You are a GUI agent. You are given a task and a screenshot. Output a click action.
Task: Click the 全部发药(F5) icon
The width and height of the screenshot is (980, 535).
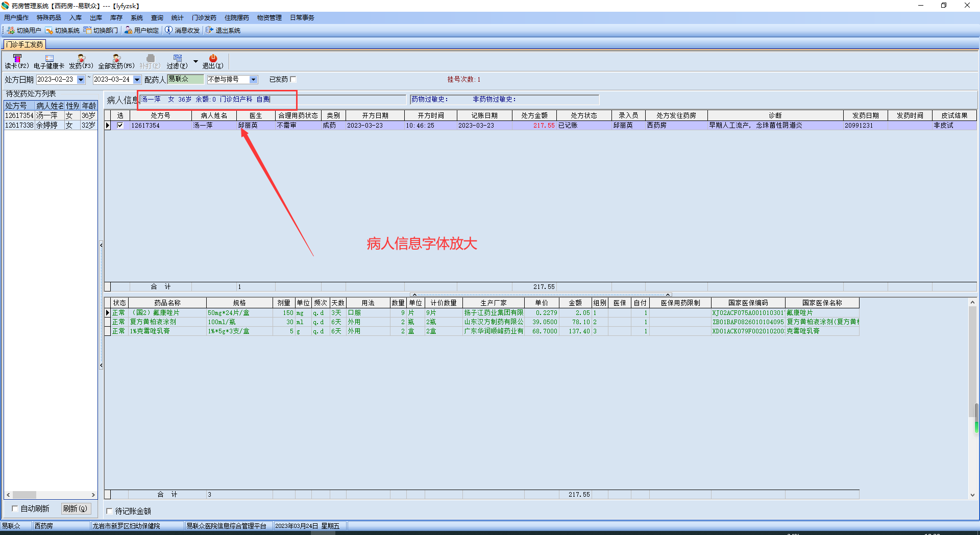[116, 58]
